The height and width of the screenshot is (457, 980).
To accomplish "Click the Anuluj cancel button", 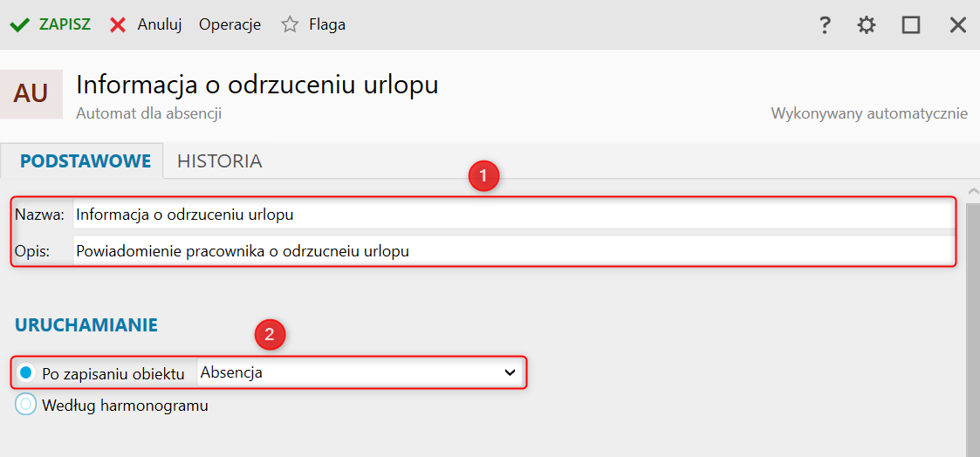I will (159, 24).
